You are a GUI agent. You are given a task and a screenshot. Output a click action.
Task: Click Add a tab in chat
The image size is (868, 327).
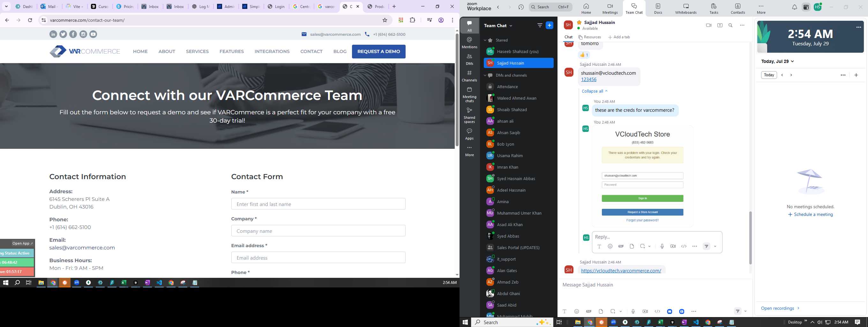point(619,37)
